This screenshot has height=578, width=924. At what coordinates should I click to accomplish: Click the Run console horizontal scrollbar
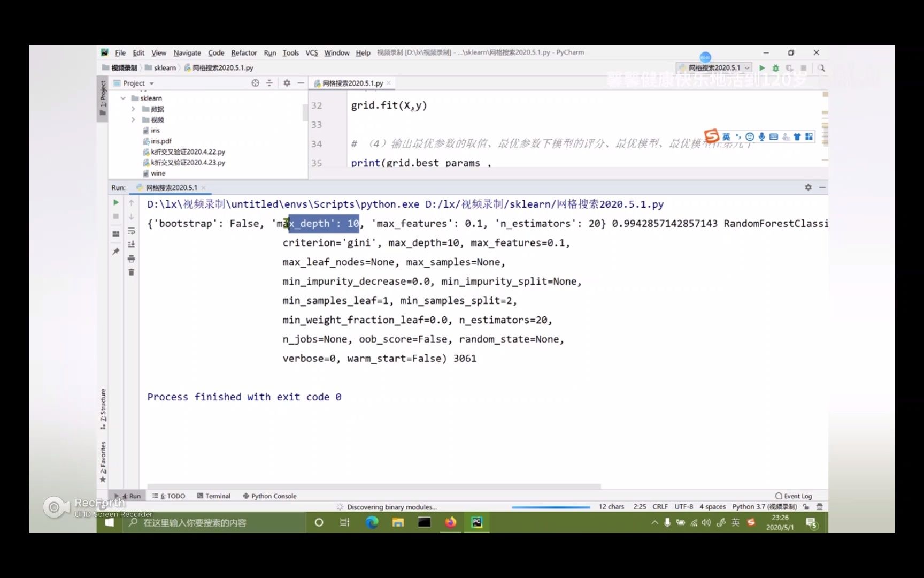[x=374, y=486]
